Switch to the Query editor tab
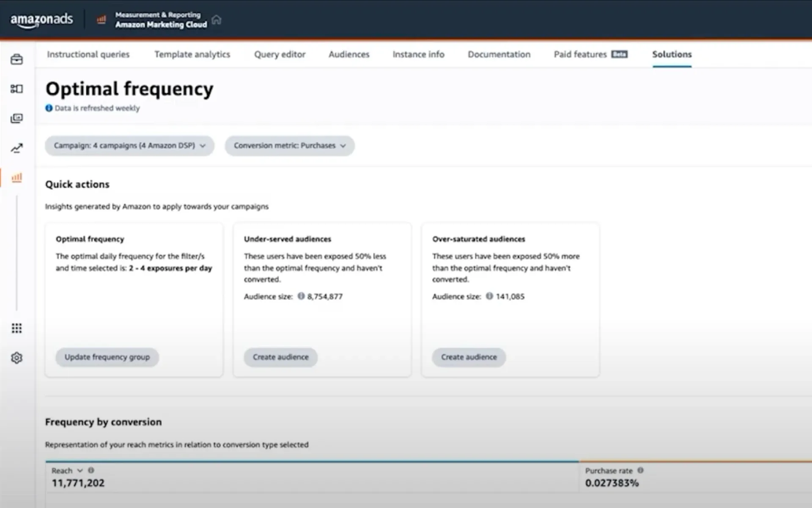 coord(279,54)
